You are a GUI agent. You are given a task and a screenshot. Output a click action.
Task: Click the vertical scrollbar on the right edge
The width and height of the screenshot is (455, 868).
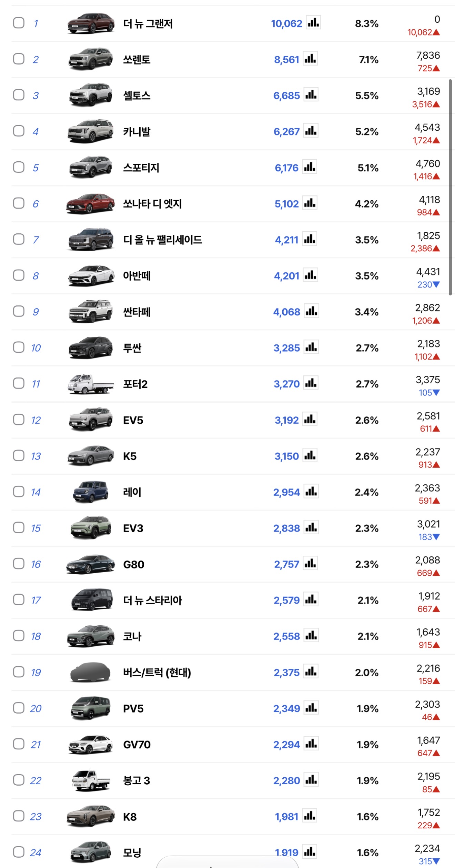[x=450, y=187]
